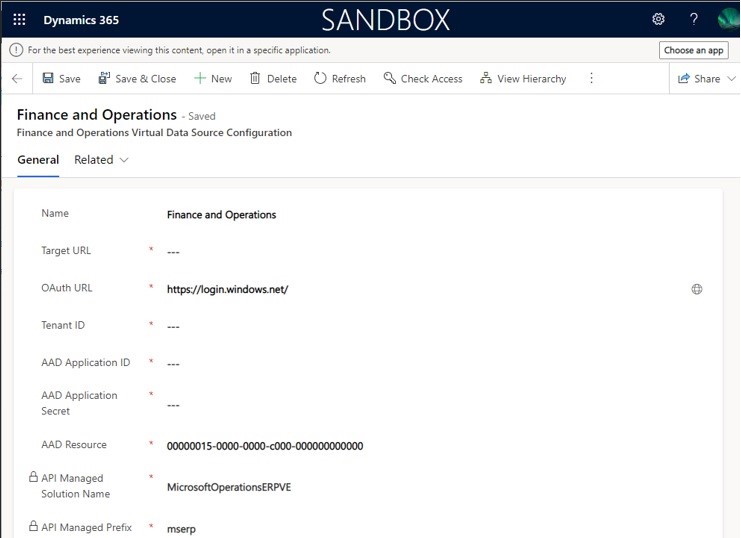This screenshot has height=538, width=741.
Task: Refresh the form
Action: [340, 78]
